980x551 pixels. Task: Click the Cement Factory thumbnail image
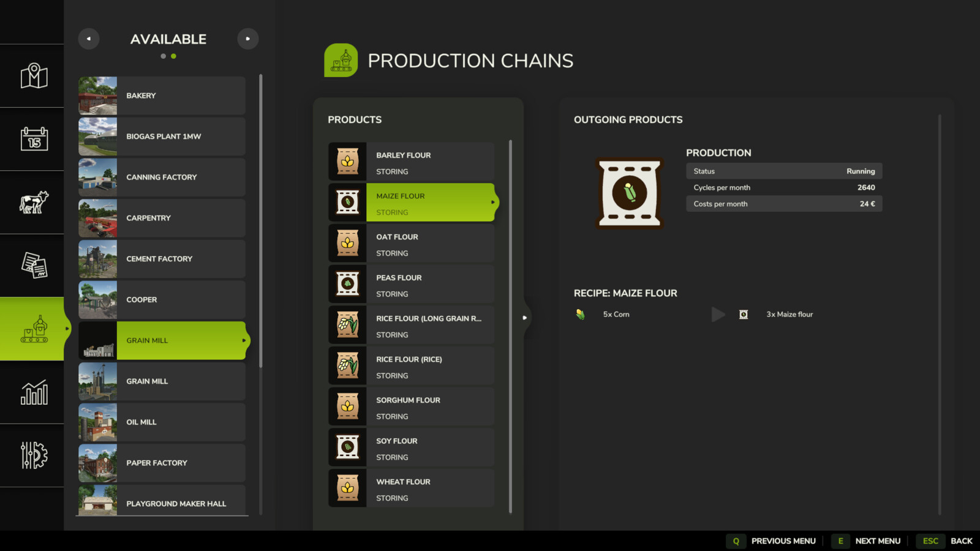pos(98,259)
